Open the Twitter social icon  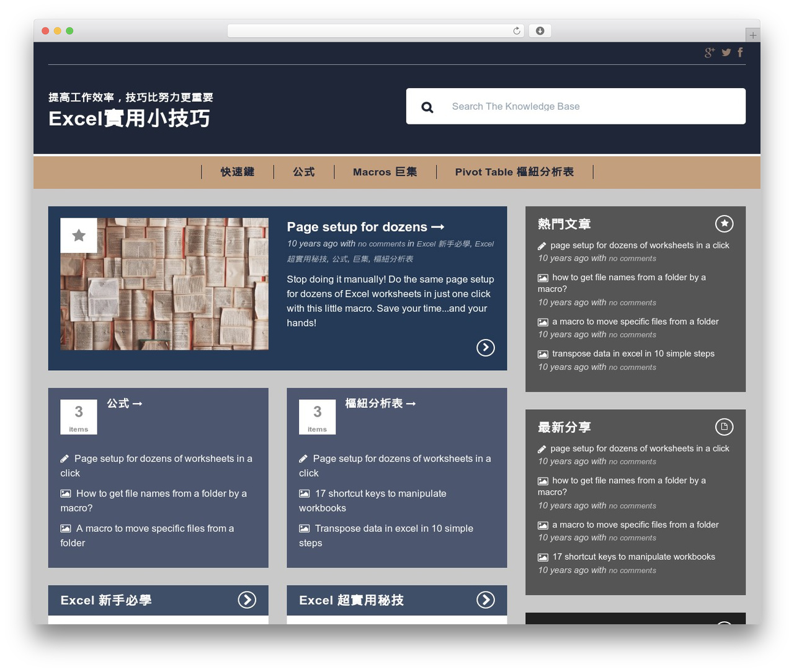pyautogui.click(x=726, y=53)
